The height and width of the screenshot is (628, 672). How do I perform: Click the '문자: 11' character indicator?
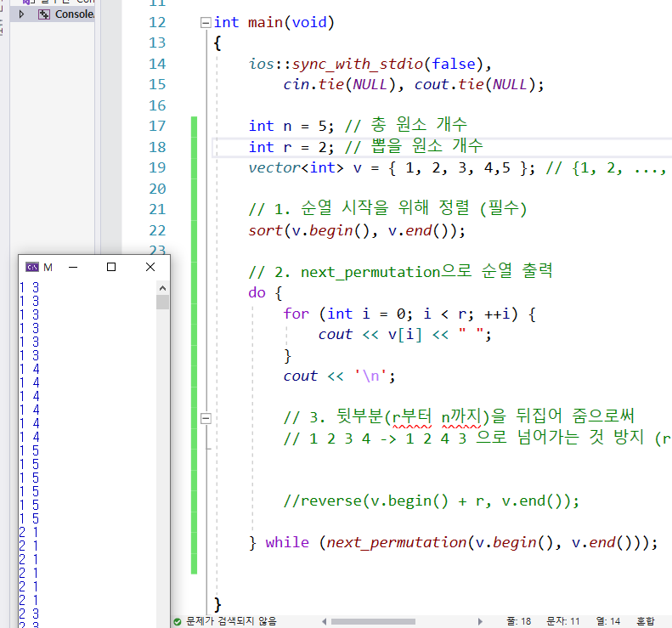pos(562,621)
